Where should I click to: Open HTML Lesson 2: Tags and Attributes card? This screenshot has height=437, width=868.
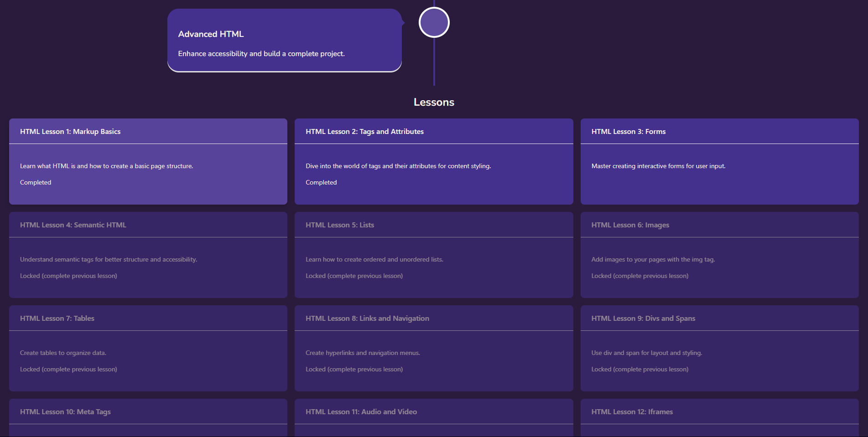tap(434, 161)
